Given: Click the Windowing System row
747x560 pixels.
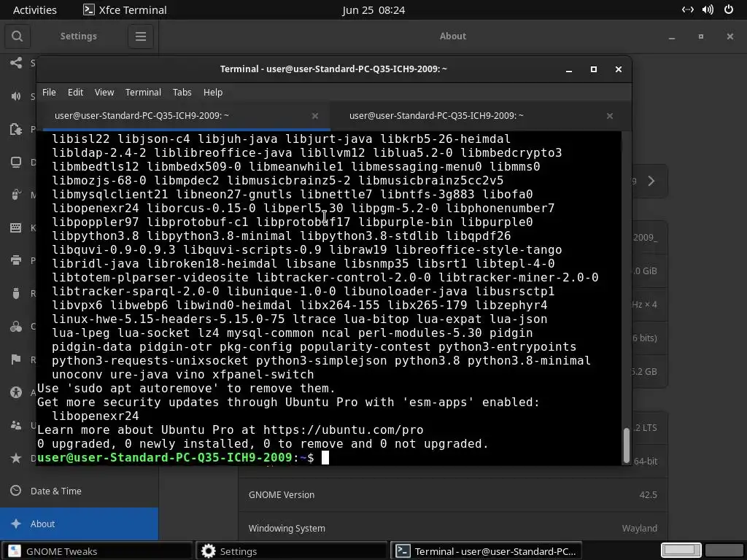Looking at the screenshot, I should click(x=452, y=528).
